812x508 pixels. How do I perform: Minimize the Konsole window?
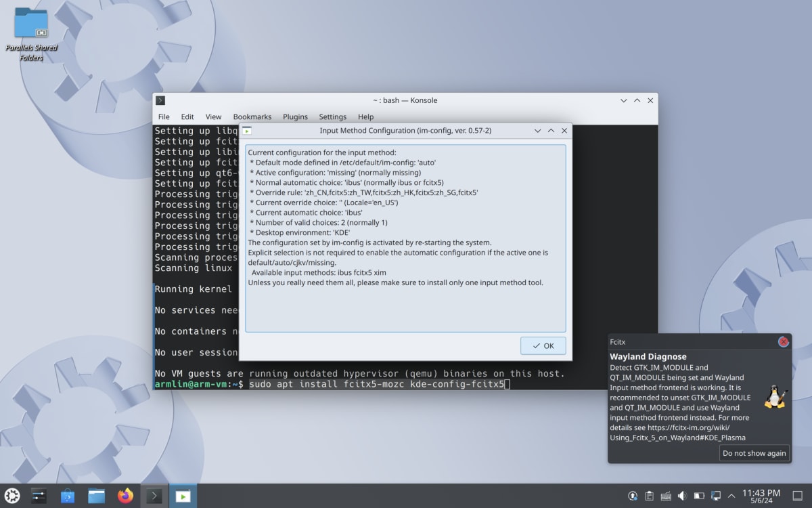pyautogui.click(x=623, y=100)
